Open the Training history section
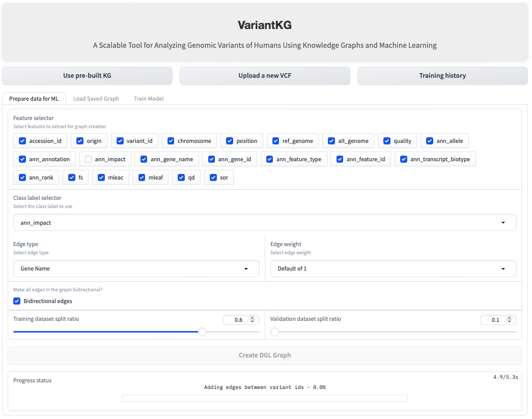532x419 pixels. (442, 76)
